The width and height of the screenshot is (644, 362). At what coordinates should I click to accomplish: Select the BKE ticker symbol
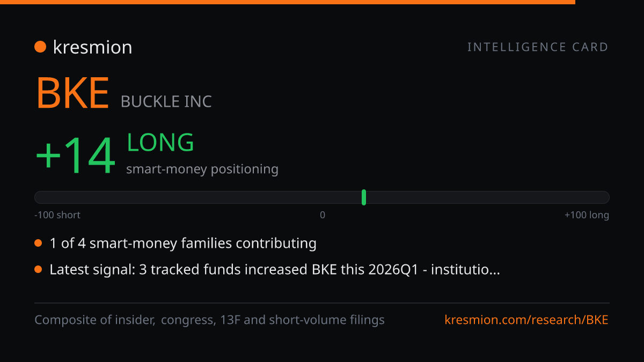[x=73, y=94]
